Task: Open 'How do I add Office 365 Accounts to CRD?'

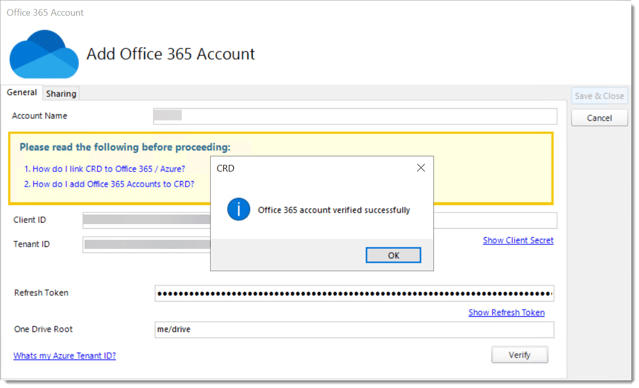Action: tap(109, 184)
